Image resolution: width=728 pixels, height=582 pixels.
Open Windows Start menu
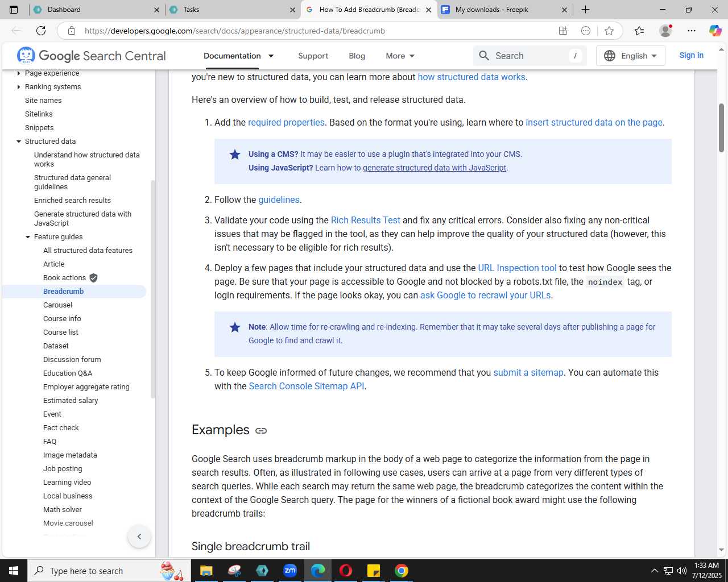[x=14, y=571]
